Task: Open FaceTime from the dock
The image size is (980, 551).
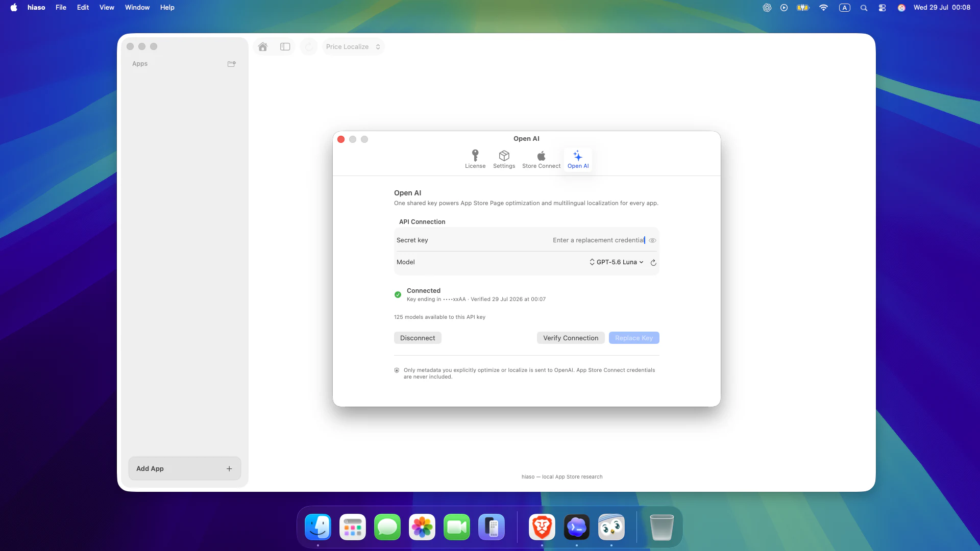Action: (x=457, y=527)
